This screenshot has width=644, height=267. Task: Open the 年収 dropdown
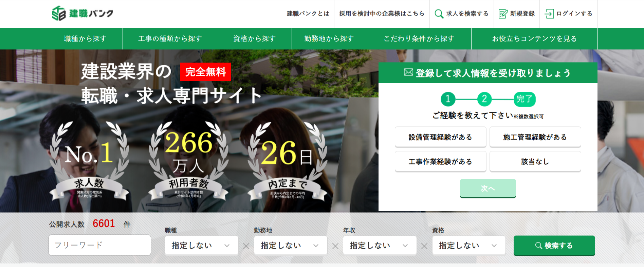coord(380,245)
